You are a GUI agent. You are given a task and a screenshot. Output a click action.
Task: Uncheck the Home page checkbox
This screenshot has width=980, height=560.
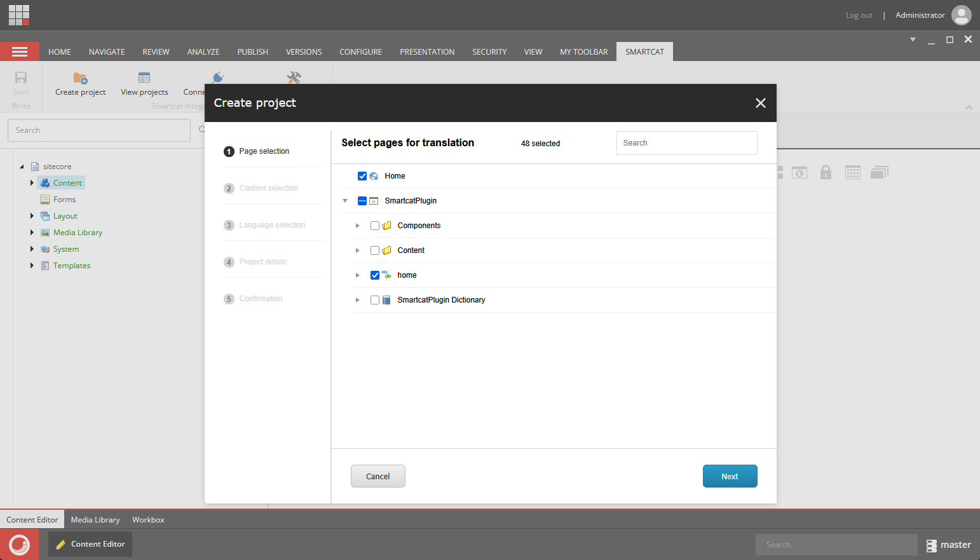(362, 176)
